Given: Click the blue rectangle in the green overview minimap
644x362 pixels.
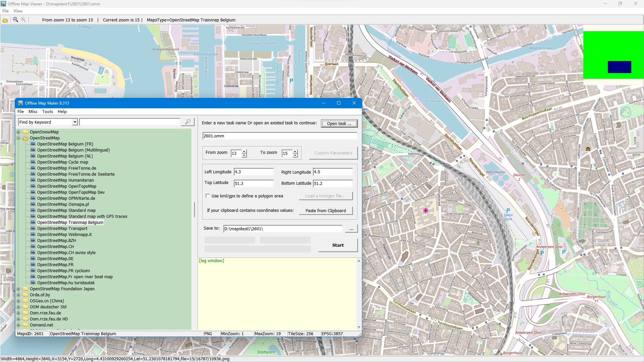Looking at the screenshot, I should (619, 67).
